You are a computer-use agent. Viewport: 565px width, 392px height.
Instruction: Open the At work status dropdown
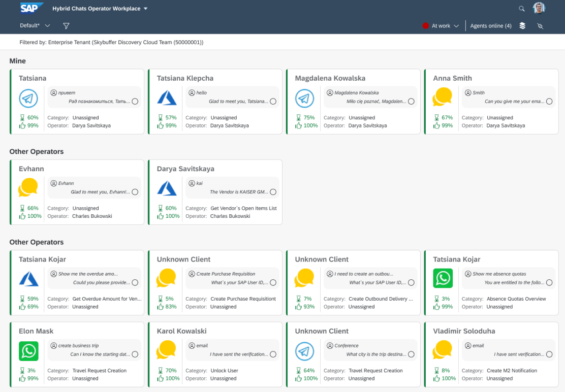coord(445,26)
